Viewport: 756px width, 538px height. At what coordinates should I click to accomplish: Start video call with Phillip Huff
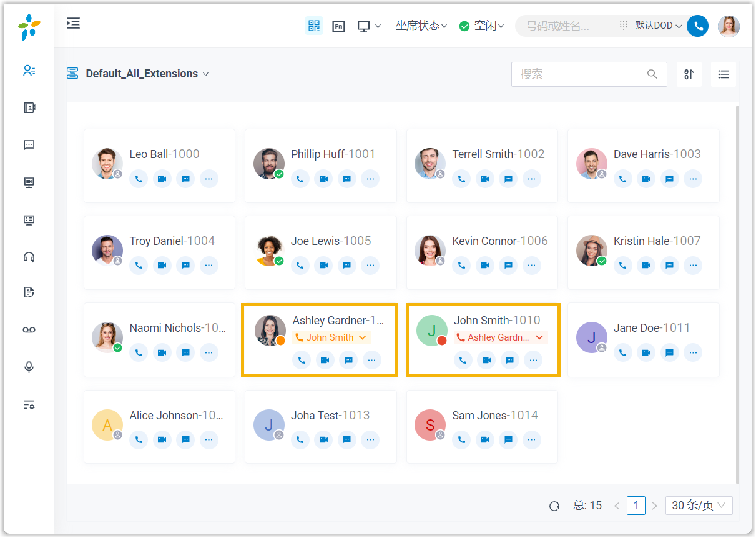[x=323, y=179]
